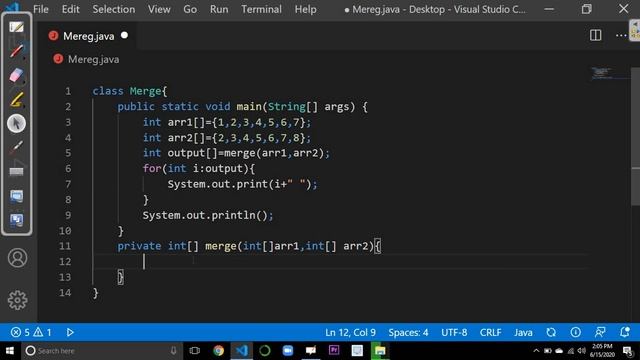The image size is (640, 360).
Task: Select the mouse pointer cursor tool
Action: point(16,123)
